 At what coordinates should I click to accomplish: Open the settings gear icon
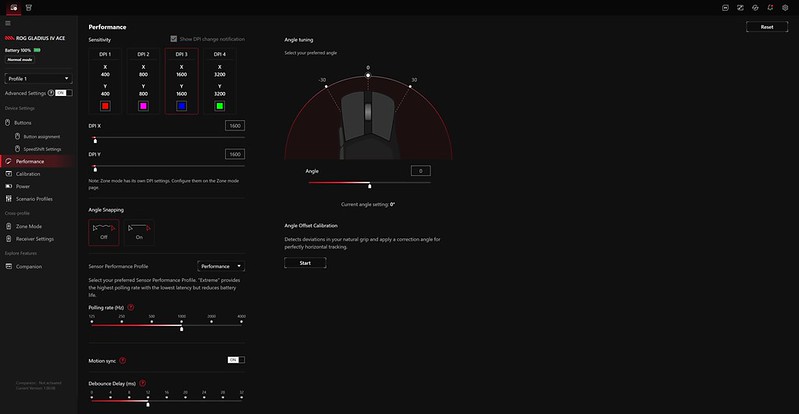click(x=785, y=8)
